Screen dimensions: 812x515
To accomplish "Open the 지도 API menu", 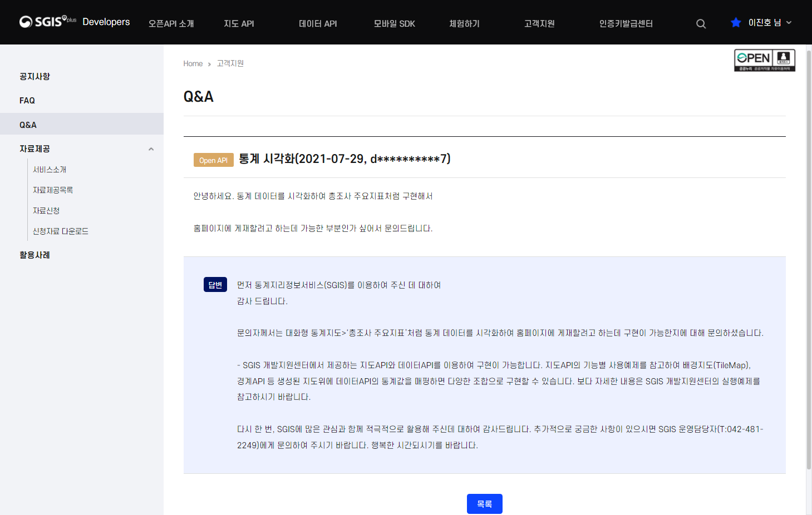I will tap(238, 23).
